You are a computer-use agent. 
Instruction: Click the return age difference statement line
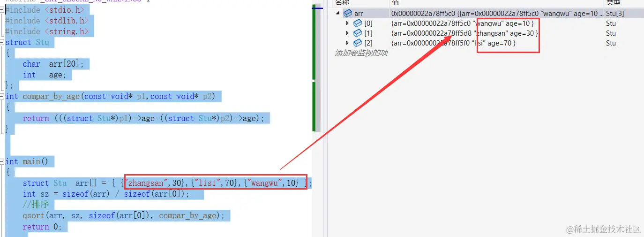pos(143,118)
